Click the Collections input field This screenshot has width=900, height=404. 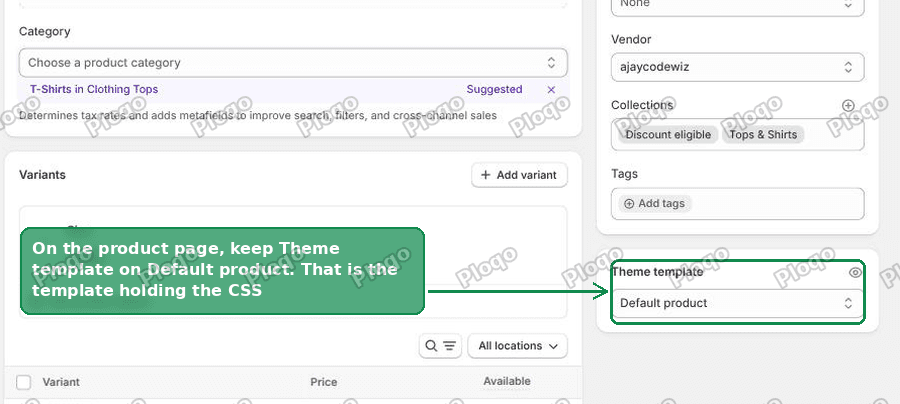click(x=738, y=135)
